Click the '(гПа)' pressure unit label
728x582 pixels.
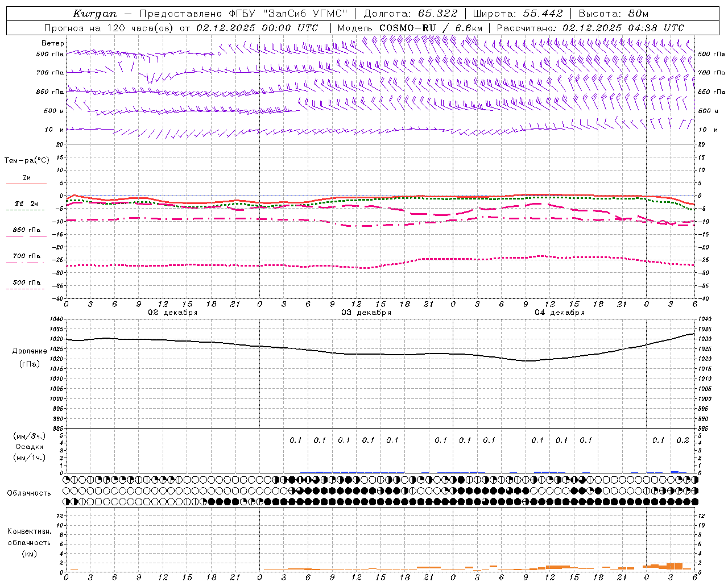pos(29,364)
